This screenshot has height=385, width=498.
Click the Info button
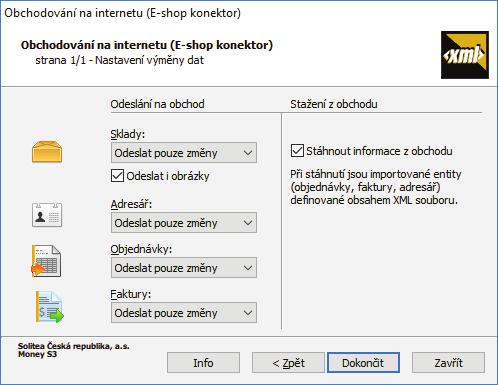coord(203,363)
